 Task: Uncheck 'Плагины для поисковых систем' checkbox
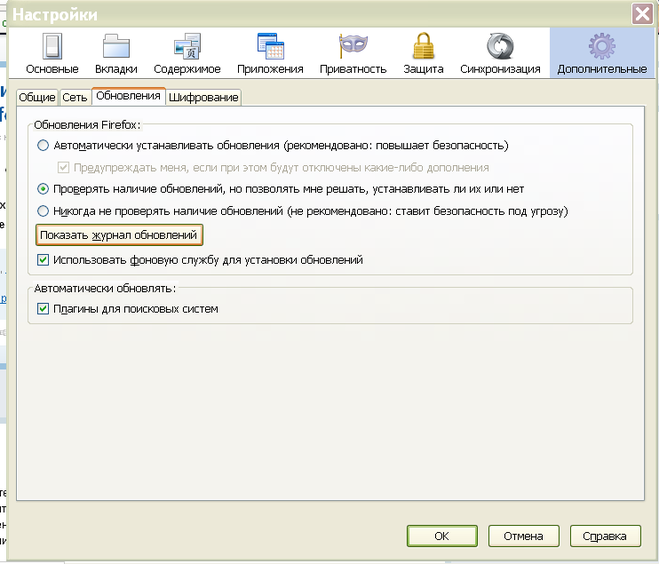click(x=43, y=310)
